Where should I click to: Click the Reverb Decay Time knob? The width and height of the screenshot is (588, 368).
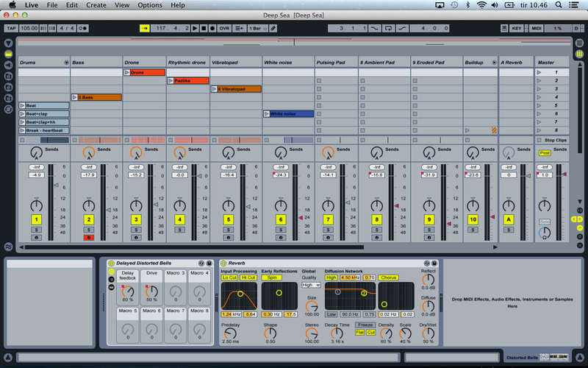point(337,333)
